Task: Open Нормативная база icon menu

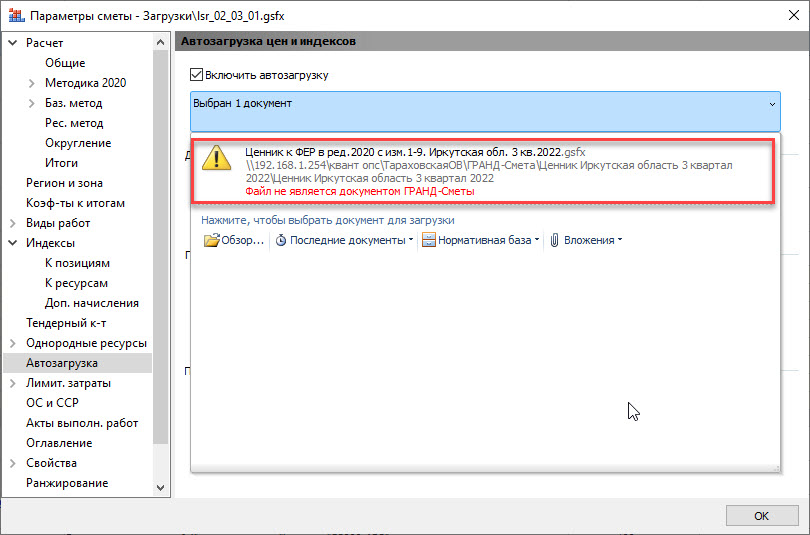Action: tap(429, 240)
